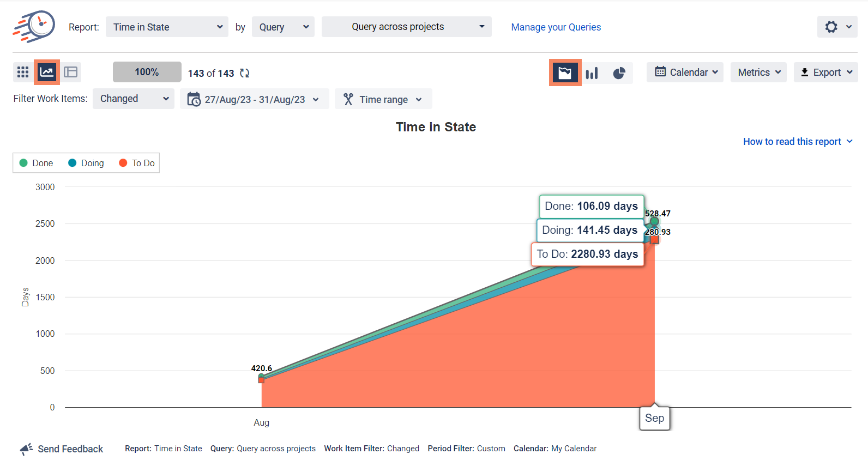
Task: Switch to bar chart type
Action: [592, 73]
